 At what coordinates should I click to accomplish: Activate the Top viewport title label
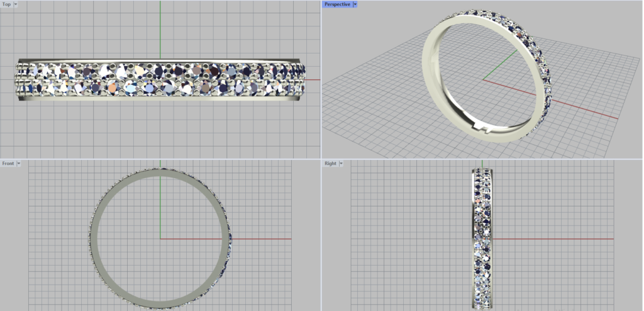coord(6,4)
